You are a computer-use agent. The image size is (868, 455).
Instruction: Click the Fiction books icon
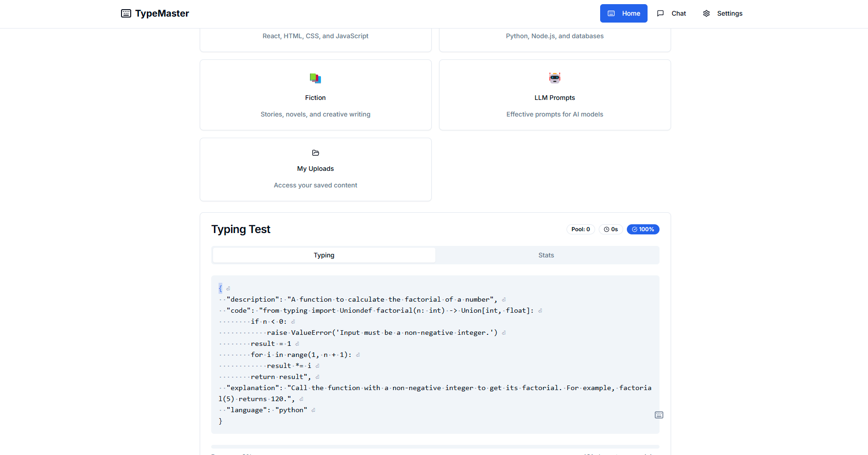tap(315, 78)
